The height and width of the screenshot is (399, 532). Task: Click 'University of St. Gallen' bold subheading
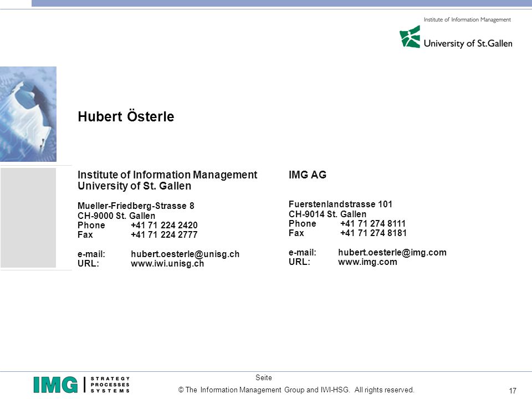(x=134, y=186)
